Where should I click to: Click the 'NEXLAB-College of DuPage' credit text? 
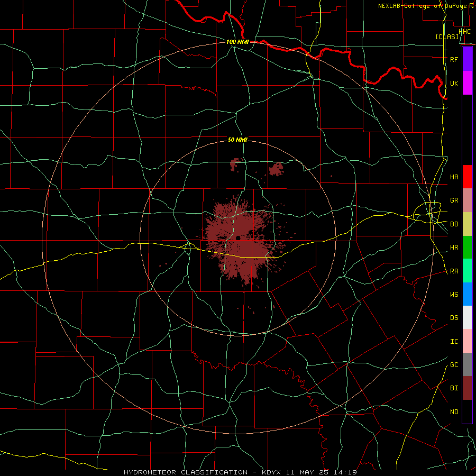coord(423,6)
